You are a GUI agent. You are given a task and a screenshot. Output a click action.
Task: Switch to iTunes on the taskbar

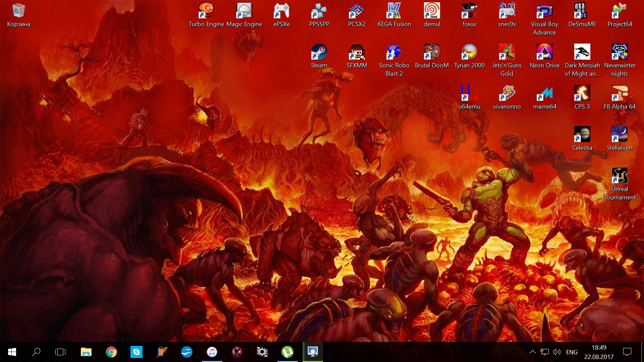coord(212,352)
